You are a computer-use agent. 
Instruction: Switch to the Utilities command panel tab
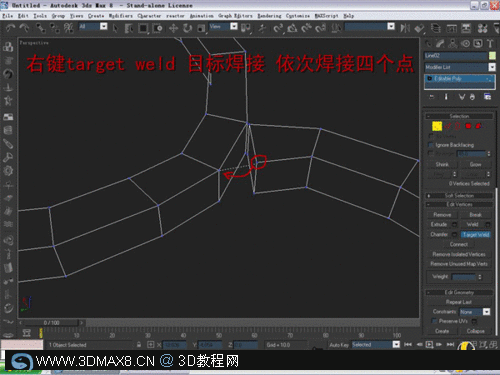(x=490, y=43)
